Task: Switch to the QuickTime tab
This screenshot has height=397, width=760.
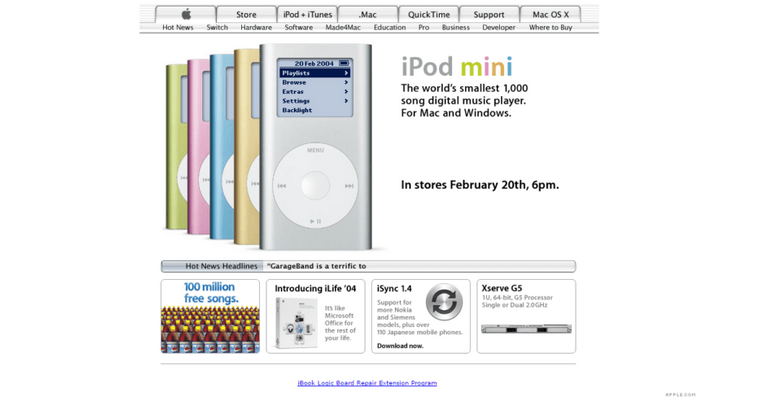Action: (x=428, y=15)
